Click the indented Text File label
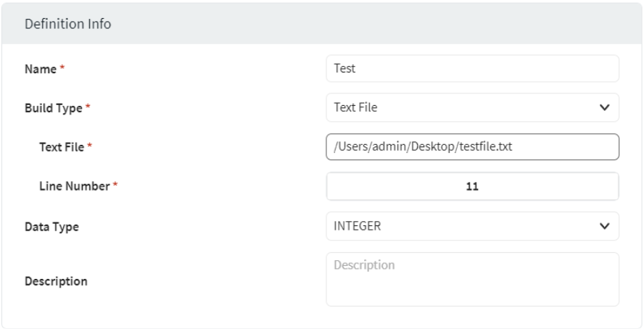 coord(61,148)
